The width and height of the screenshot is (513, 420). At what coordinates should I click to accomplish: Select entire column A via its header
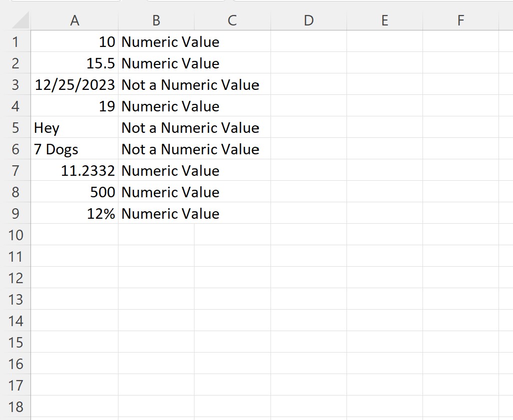point(75,21)
